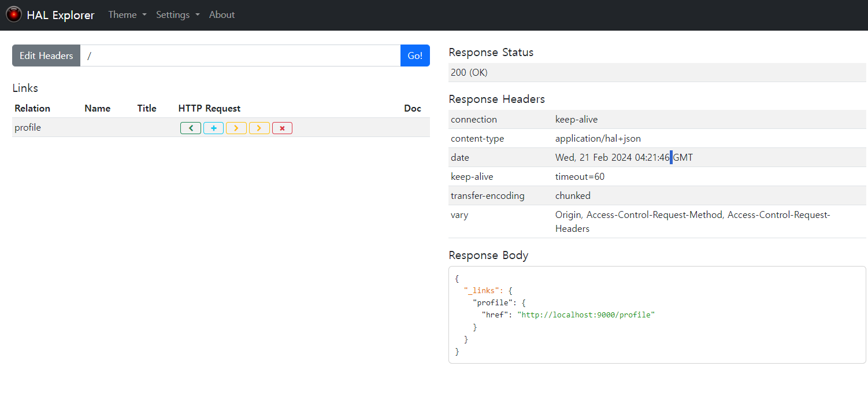The width and height of the screenshot is (868, 403).
Task: Click the PATCH request button for profile
Action: point(259,128)
